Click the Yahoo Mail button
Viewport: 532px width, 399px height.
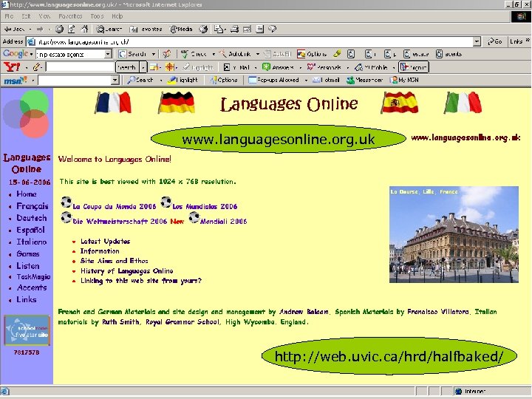(237, 67)
